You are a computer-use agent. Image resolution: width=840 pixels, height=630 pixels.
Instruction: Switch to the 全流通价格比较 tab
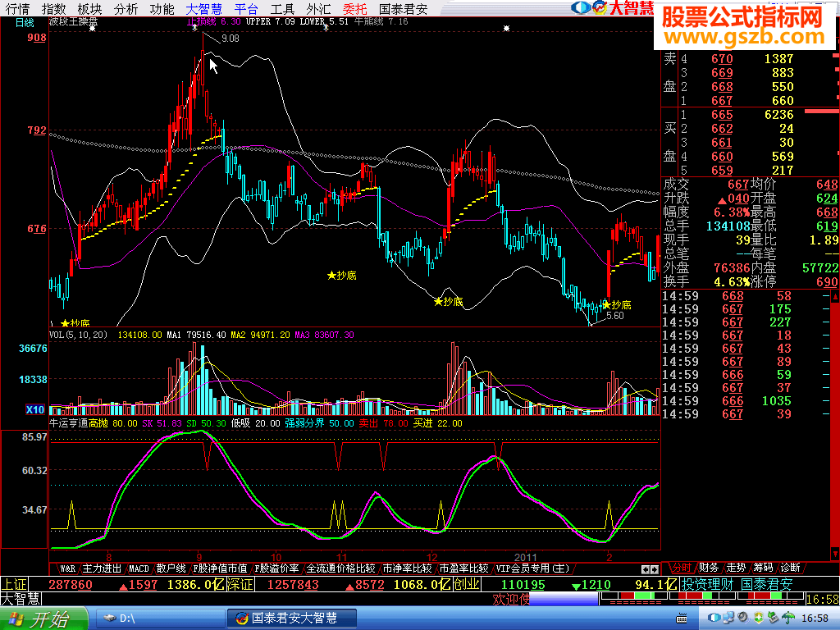click(340, 568)
